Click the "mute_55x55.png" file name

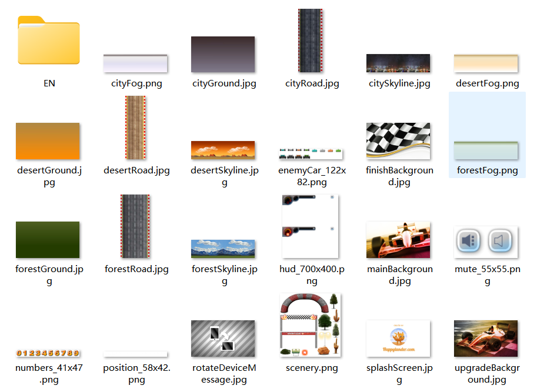[488, 275]
